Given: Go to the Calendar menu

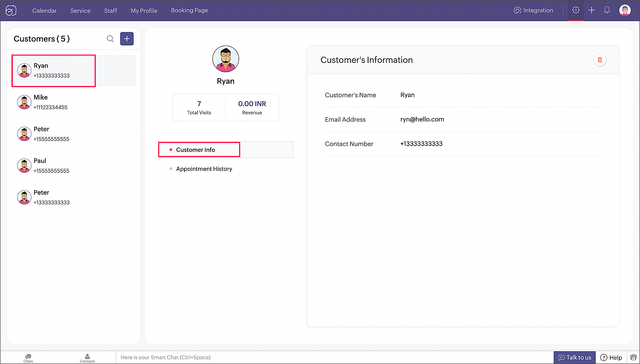Looking at the screenshot, I should [44, 11].
